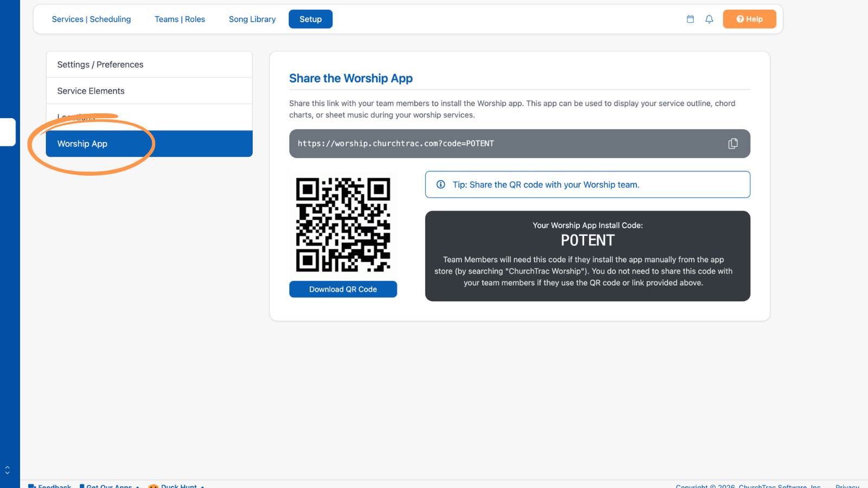Click 'Your Worship App Install Code:' label
Screen dimensions: 868x488
[588, 225]
